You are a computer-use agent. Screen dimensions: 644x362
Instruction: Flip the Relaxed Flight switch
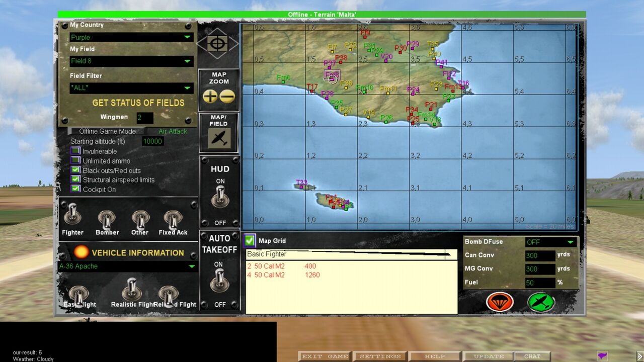point(168,296)
